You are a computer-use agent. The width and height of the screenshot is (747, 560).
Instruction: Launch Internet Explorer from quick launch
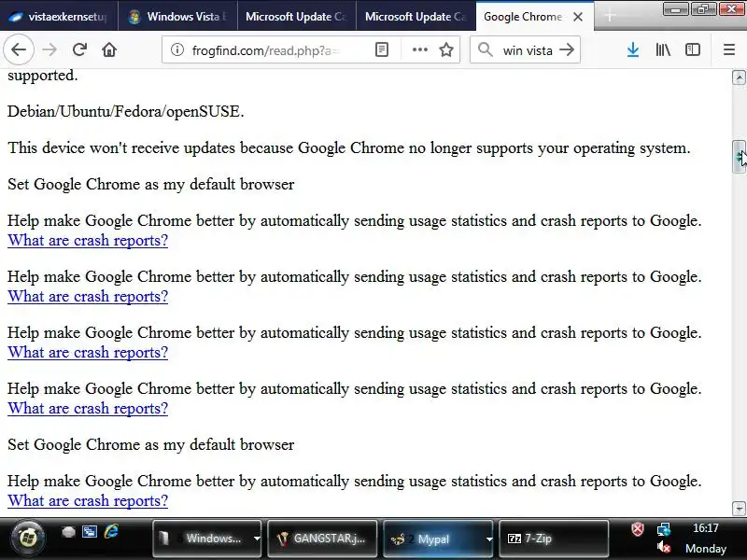(111, 531)
